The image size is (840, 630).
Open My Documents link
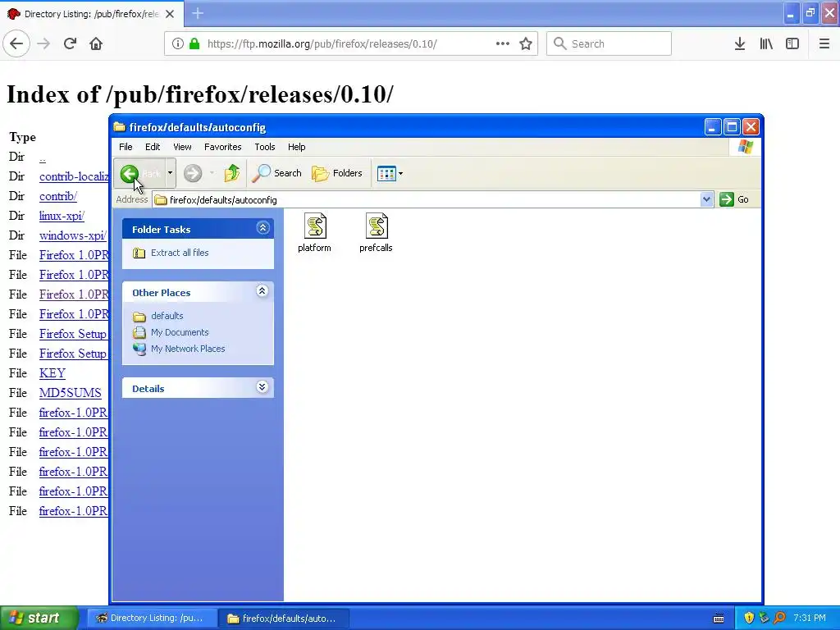180,333
